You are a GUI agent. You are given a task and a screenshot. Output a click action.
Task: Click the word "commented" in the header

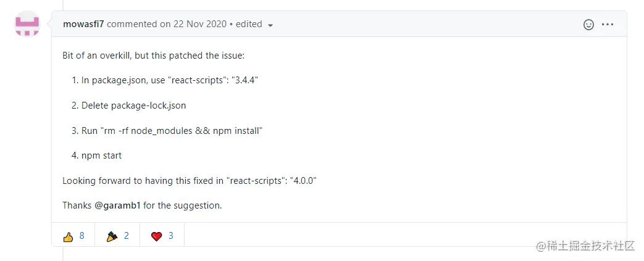click(132, 25)
